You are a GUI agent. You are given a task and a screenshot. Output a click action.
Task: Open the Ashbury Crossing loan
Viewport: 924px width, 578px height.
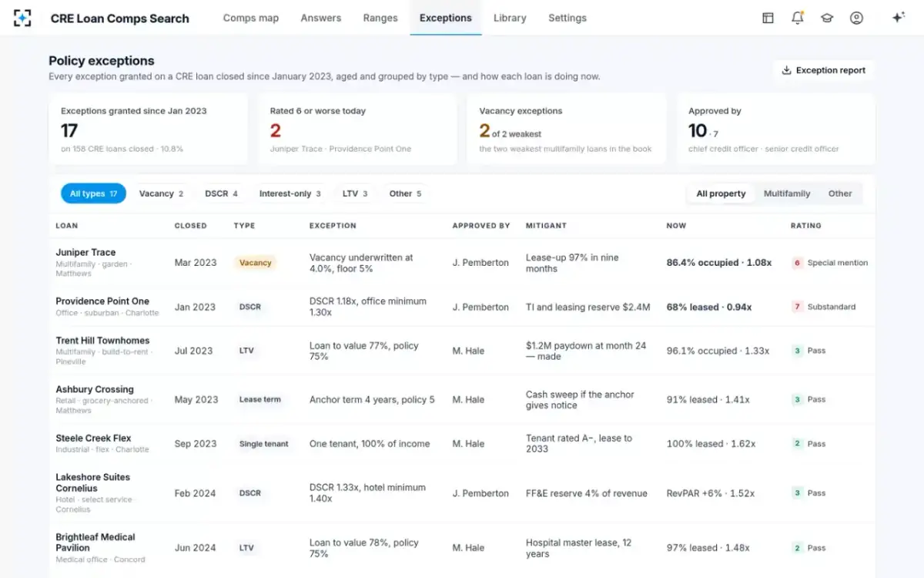point(95,389)
